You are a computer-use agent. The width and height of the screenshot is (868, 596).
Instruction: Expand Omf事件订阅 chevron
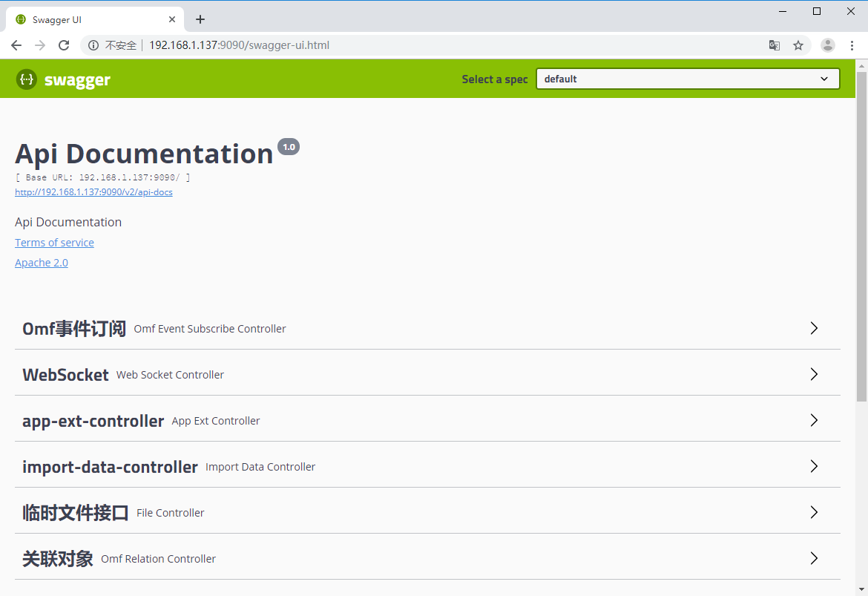[x=815, y=328]
